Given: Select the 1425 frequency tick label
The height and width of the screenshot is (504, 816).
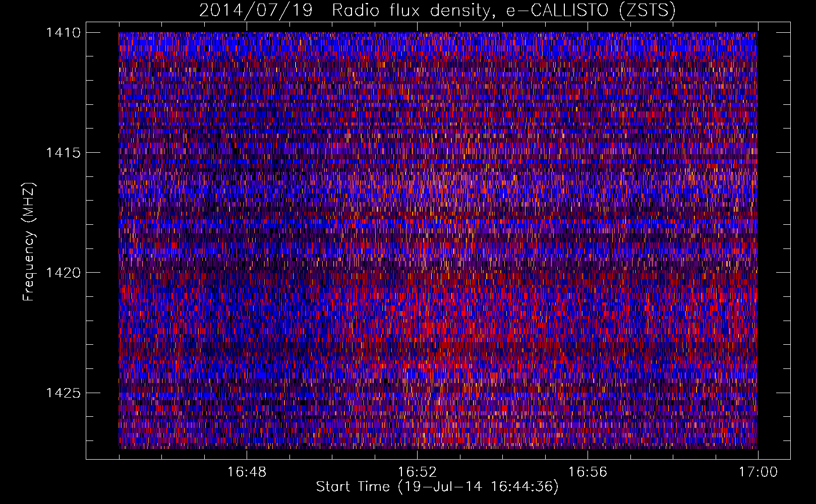Looking at the screenshot, I should tap(63, 393).
